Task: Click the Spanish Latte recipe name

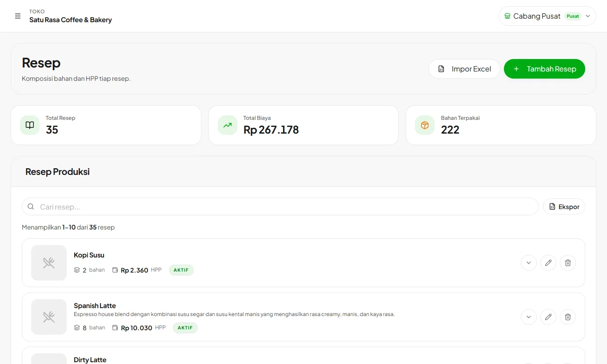Action: [x=95, y=305]
